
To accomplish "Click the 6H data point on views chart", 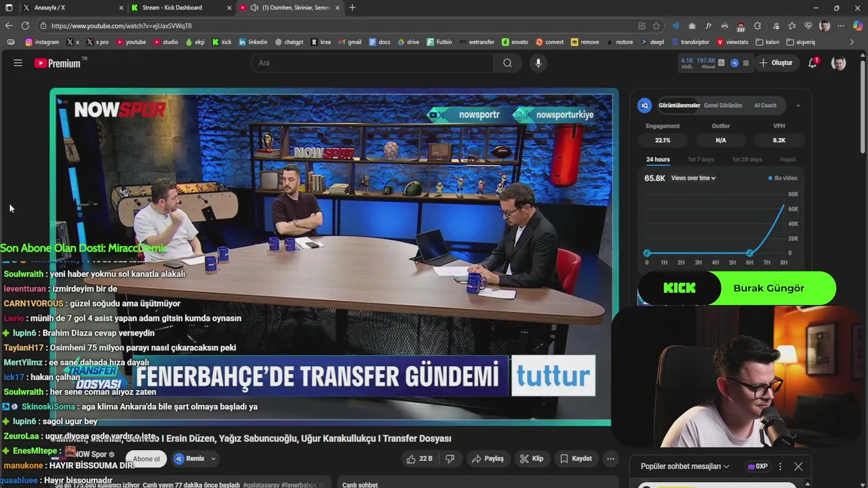I will coord(749,253).
